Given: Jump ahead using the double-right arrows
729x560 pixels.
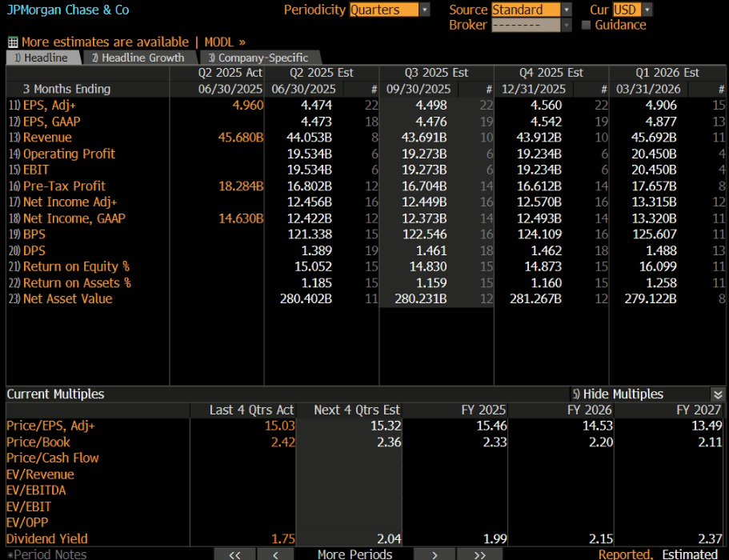Looking at the screenshot, I should [479, 554].
